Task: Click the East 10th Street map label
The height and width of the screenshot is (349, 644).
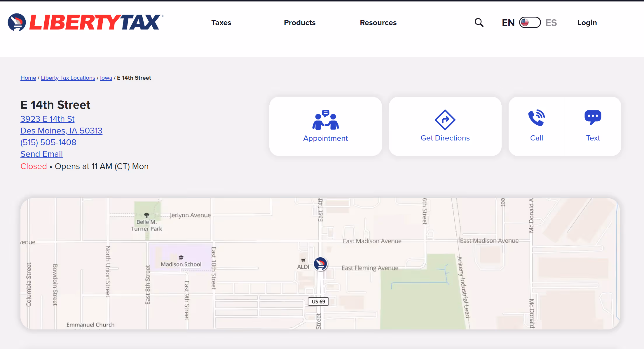Action: pos(214,268)
